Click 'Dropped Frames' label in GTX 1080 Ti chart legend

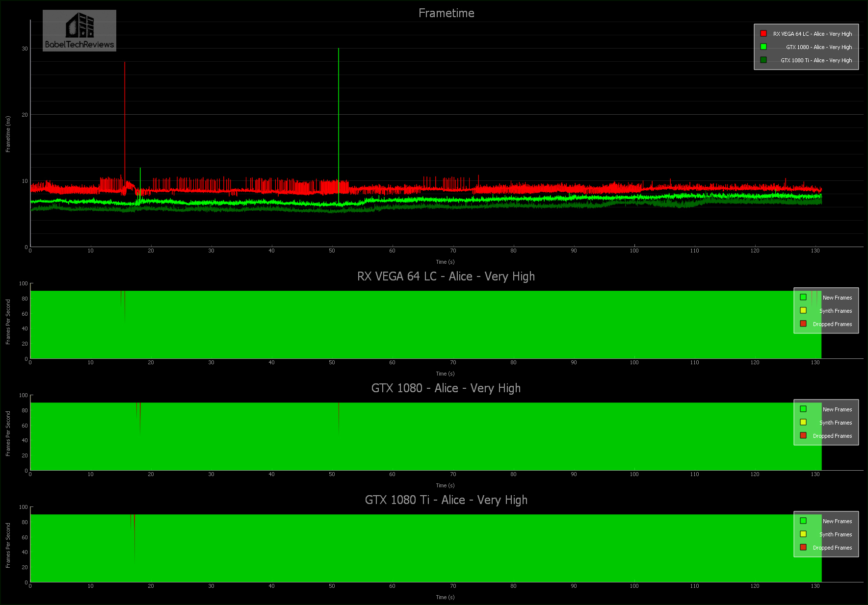tap(832, 548)
